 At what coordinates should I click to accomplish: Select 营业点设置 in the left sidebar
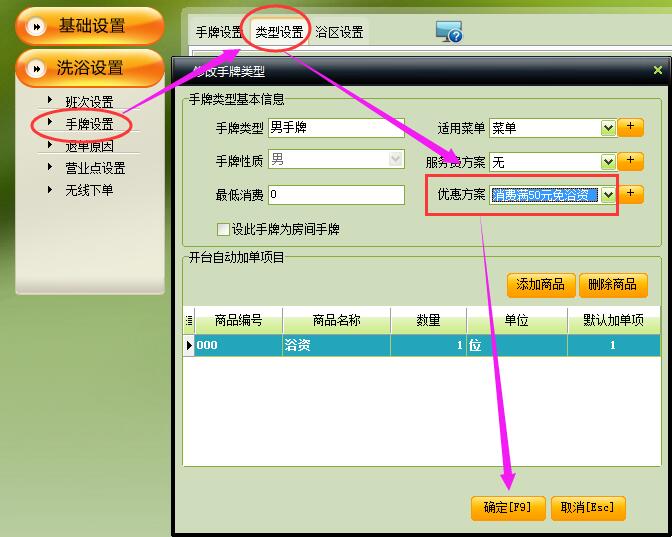tap(95, 168)
